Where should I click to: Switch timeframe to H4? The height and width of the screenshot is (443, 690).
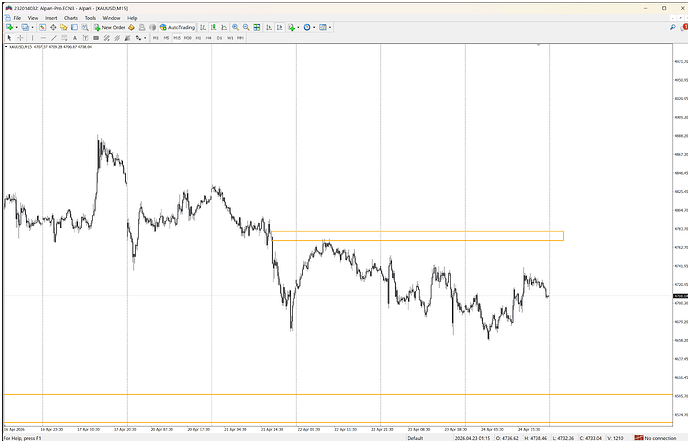[209, 38]
